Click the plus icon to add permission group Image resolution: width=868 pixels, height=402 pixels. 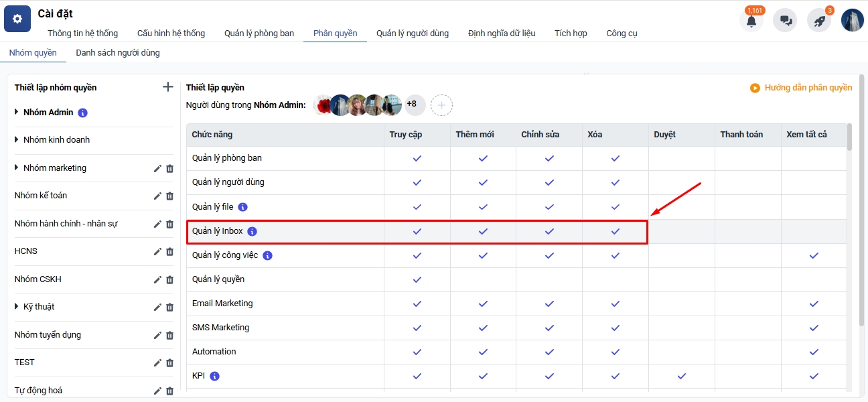pos(168,87)
